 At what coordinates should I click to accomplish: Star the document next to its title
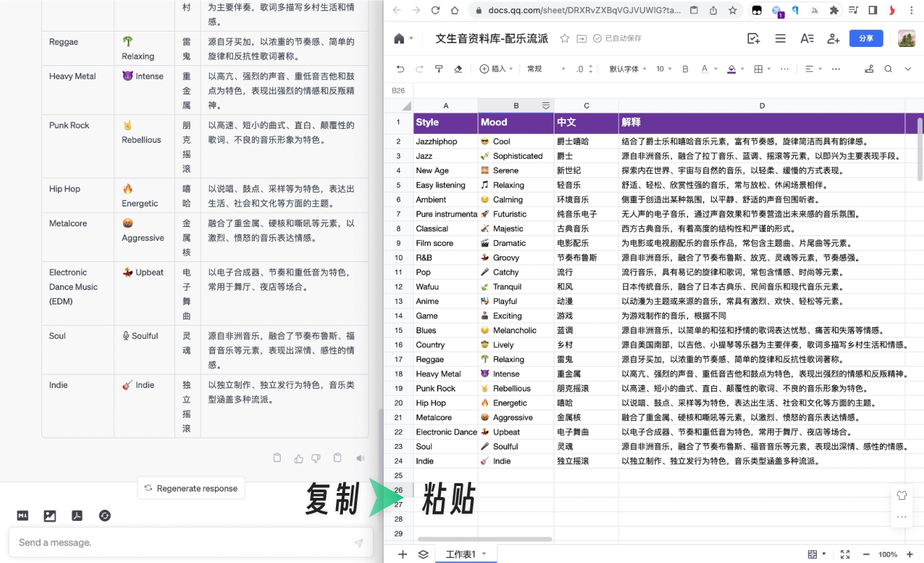pos(565,39)
